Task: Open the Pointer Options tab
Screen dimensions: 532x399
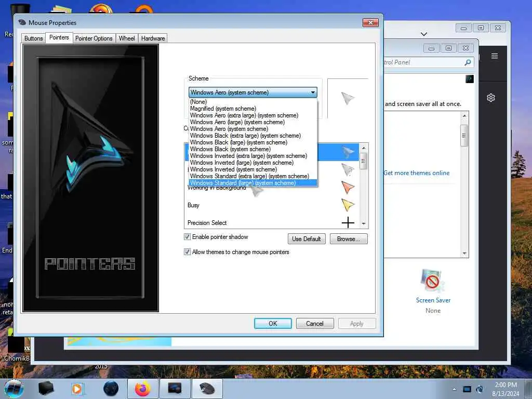Action: [x=94, y=38]
